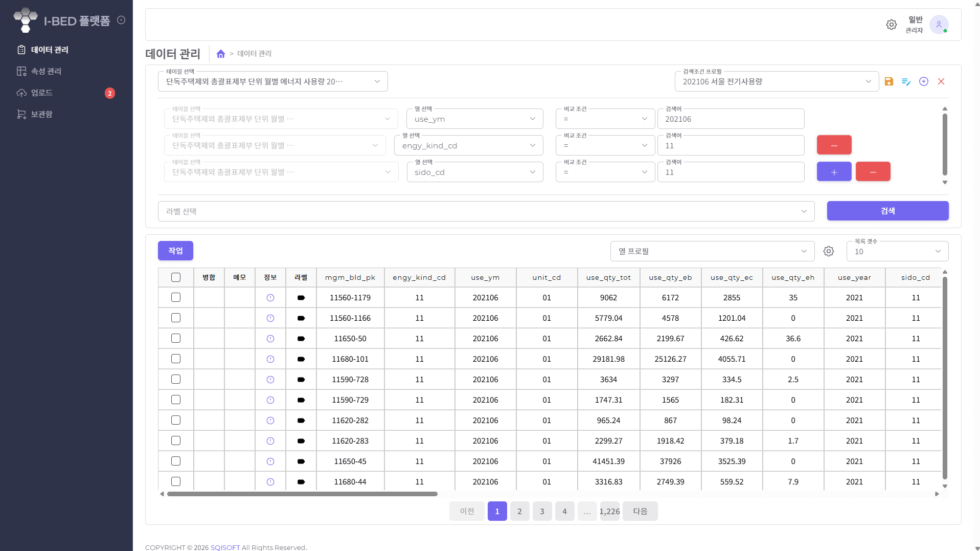Delete the search profile with red X
The width and height of the screenshot is (980, 551).
[x=941, y=81]
